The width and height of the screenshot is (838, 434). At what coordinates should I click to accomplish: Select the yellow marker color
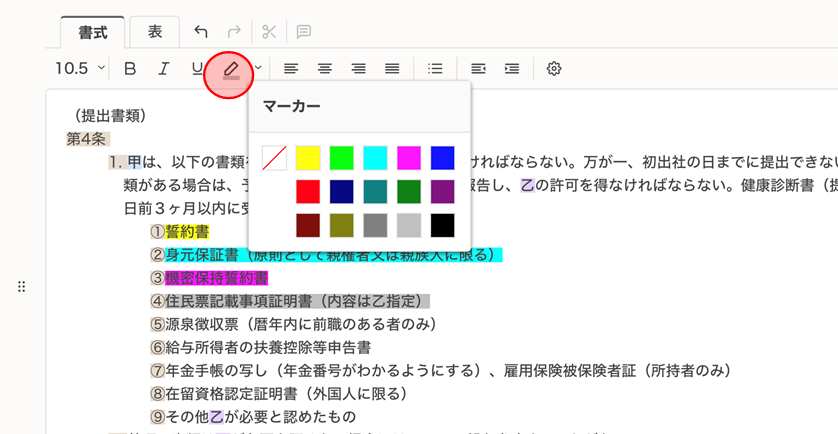[x=308, y=158]
